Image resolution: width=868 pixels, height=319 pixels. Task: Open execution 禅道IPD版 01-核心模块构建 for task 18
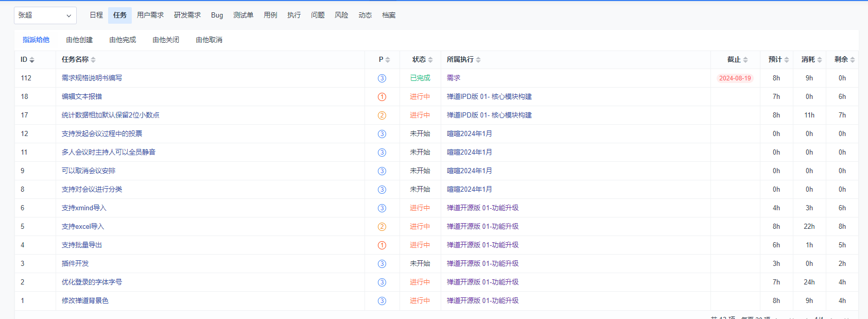(489, 96)
